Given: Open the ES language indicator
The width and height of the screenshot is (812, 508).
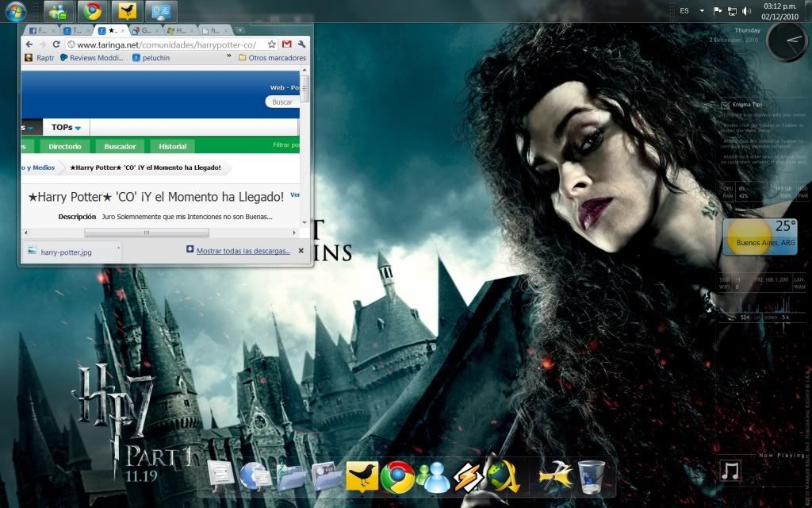Looking at the screenshot, I should [x=684, y=11].
